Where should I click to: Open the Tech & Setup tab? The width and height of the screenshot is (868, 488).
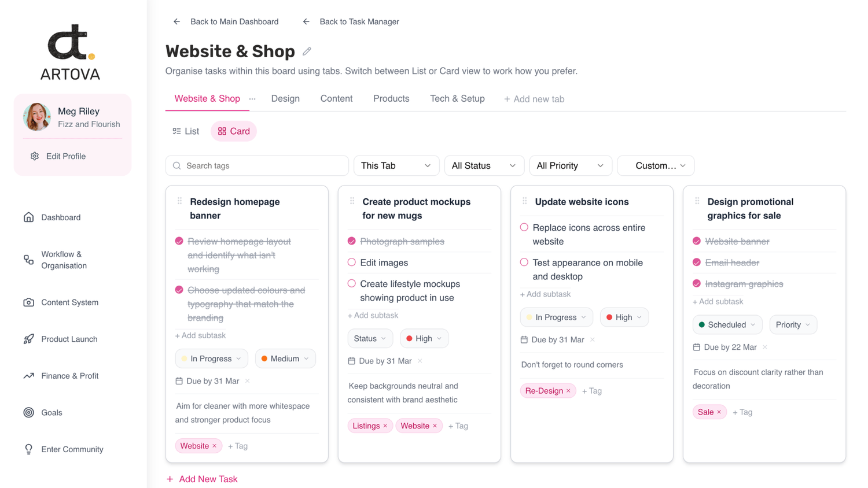[457, 99]
